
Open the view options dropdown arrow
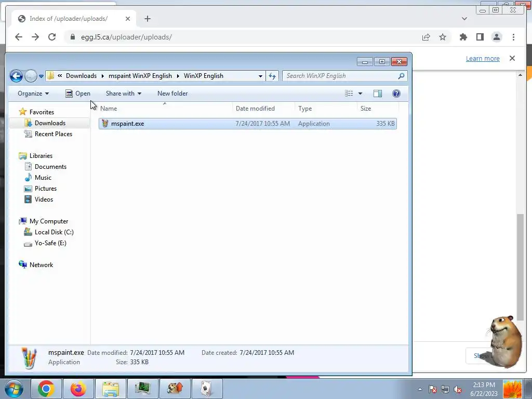point(361,94)
